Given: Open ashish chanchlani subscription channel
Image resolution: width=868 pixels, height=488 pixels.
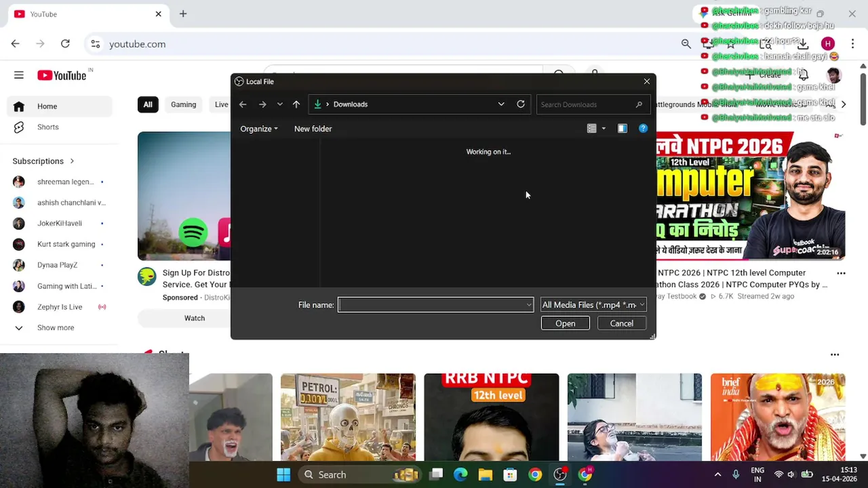Looking at the screenshot, I should point(60,203).
